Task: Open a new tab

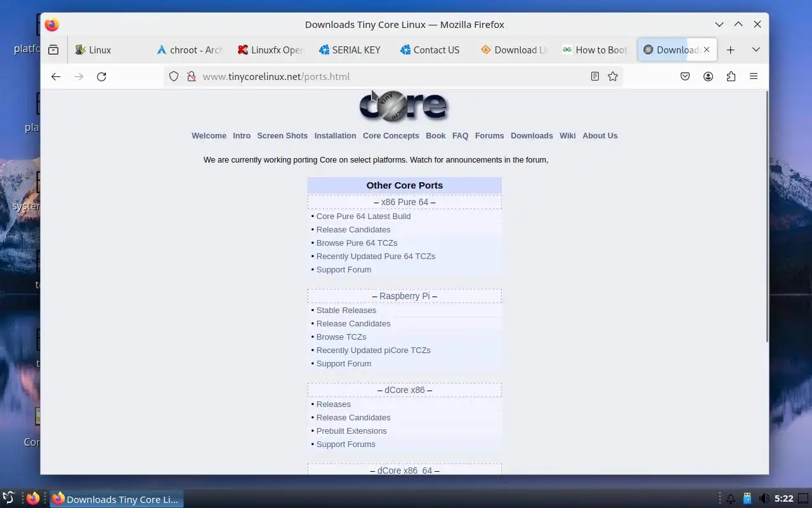Action: pyautogui.click(x=731, y=50)
